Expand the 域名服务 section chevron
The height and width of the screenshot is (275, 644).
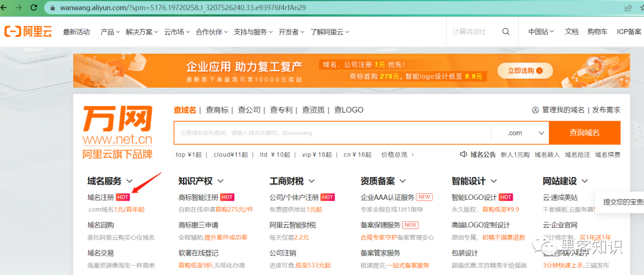coord(129,181)
